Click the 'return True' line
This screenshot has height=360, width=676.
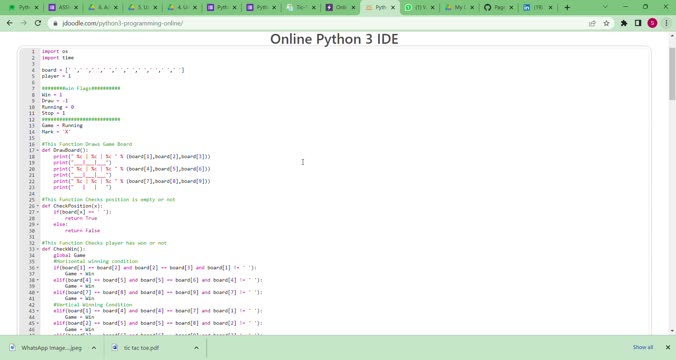81,218
